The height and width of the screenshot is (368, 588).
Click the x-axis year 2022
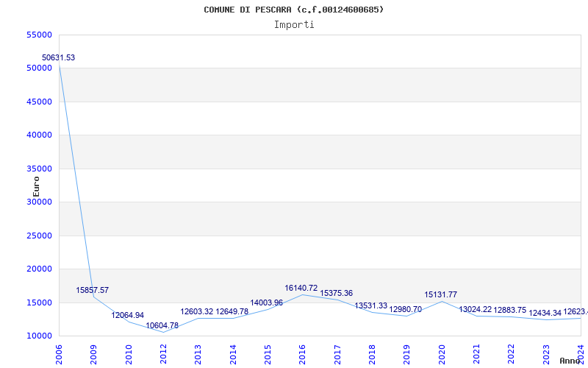pos(512,355)
